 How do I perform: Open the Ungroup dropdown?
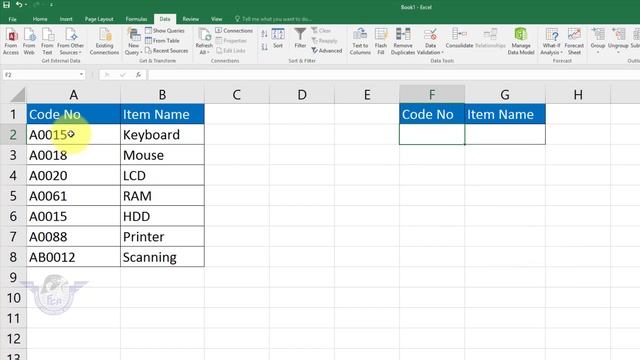pos(618,41)
